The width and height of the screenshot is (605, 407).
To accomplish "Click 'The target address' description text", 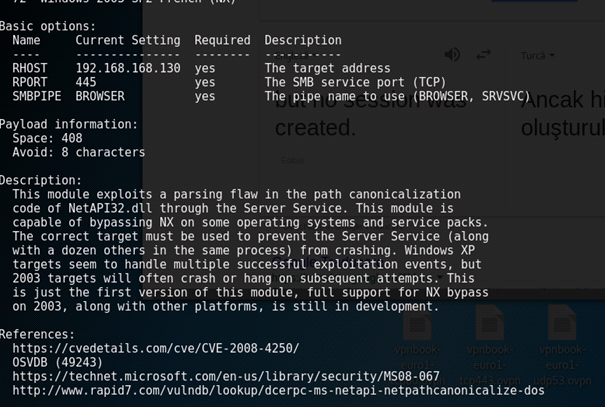I will pyautogui.click(x=327, y=68).
